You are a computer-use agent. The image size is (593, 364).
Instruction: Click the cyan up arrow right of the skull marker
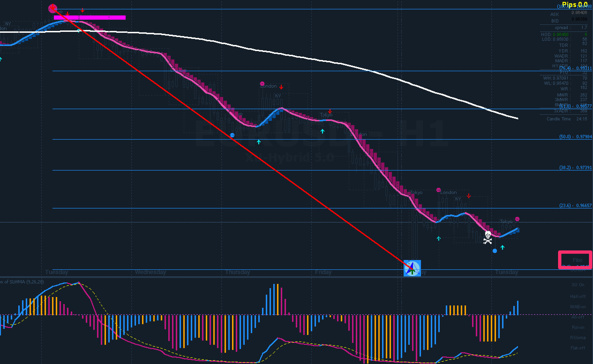[503, 247]
